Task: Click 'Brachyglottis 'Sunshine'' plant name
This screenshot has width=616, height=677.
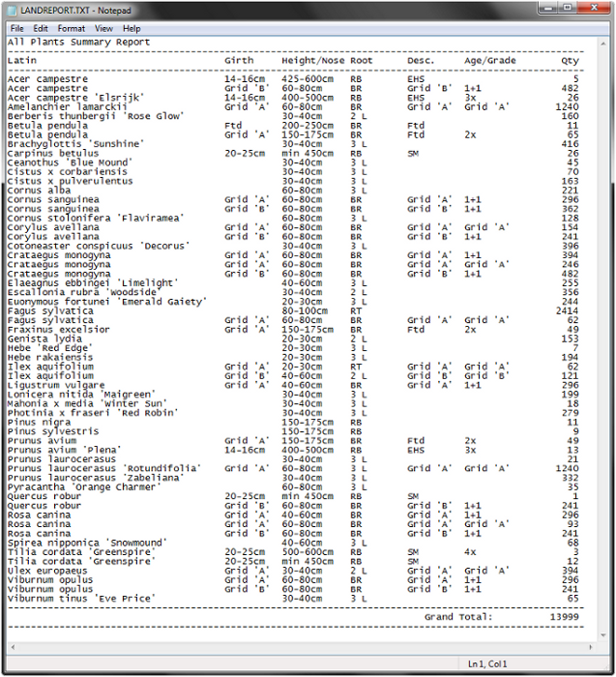Action: pos(75,144)
